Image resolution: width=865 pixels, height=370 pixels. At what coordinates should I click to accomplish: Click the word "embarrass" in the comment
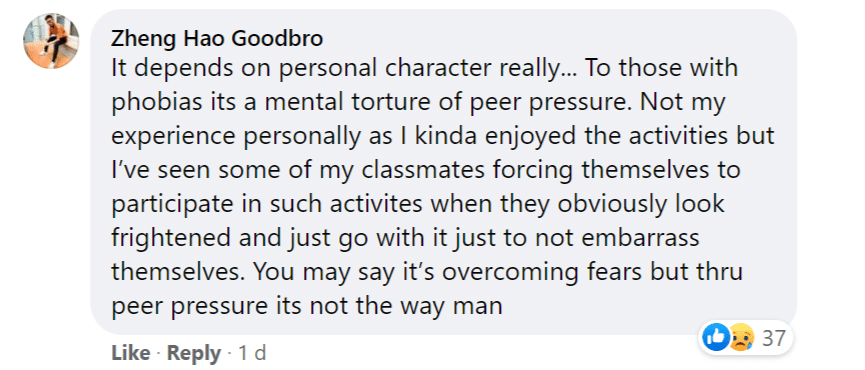(x=640, y=239)
